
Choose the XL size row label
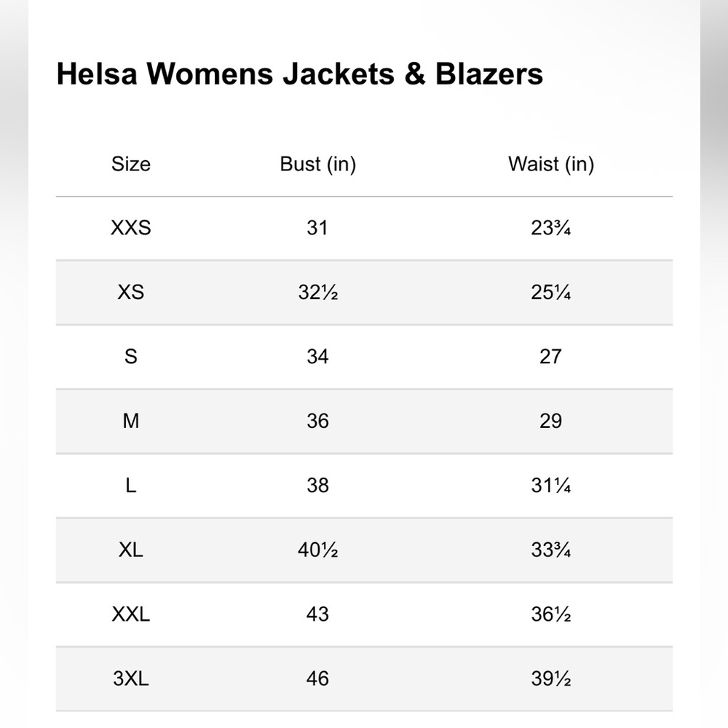click(131, 550)
